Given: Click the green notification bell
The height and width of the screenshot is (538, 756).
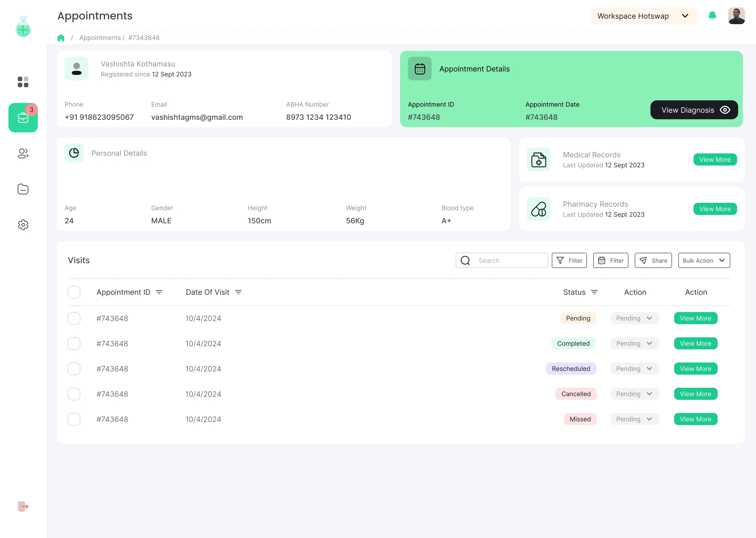Looking at the screenshot, I should click(x=712, y=15).
